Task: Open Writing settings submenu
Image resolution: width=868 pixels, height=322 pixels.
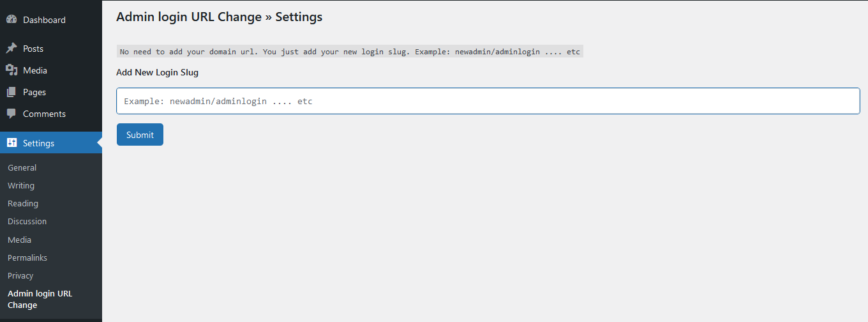Action: tap(21, 185)
